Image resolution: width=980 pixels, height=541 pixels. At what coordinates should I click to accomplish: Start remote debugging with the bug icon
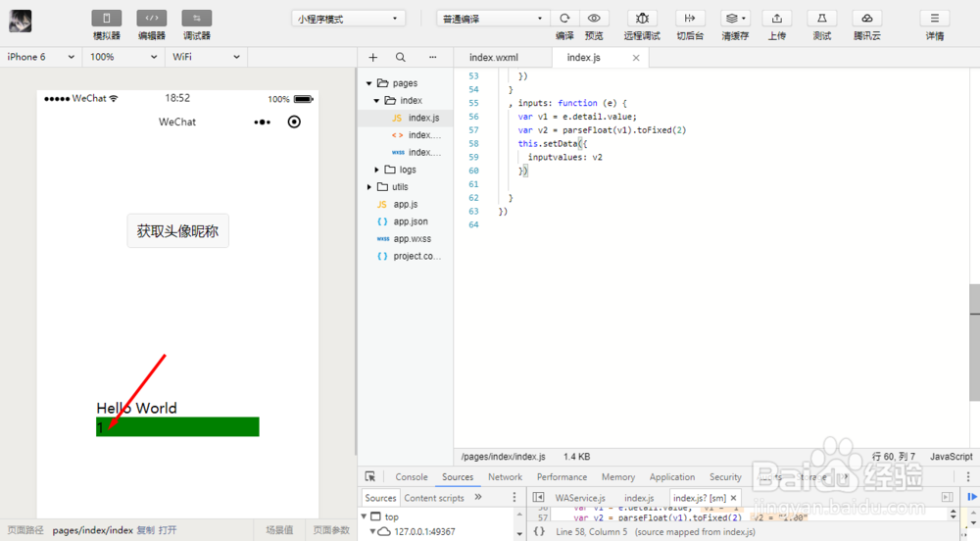642,18
